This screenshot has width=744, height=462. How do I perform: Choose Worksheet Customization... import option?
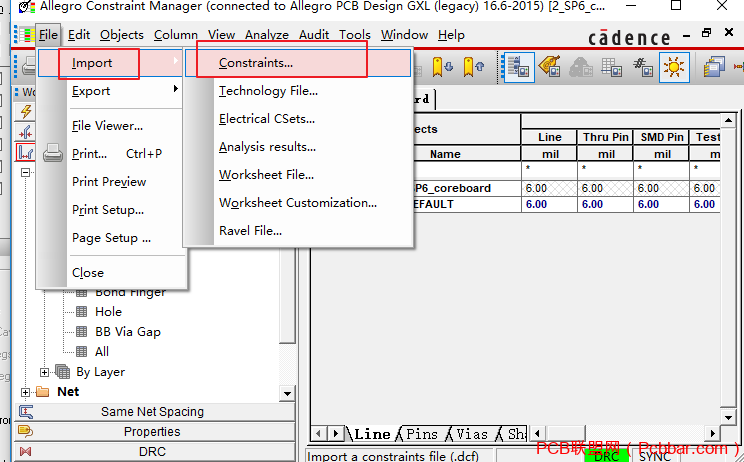[x=298, y=203]
